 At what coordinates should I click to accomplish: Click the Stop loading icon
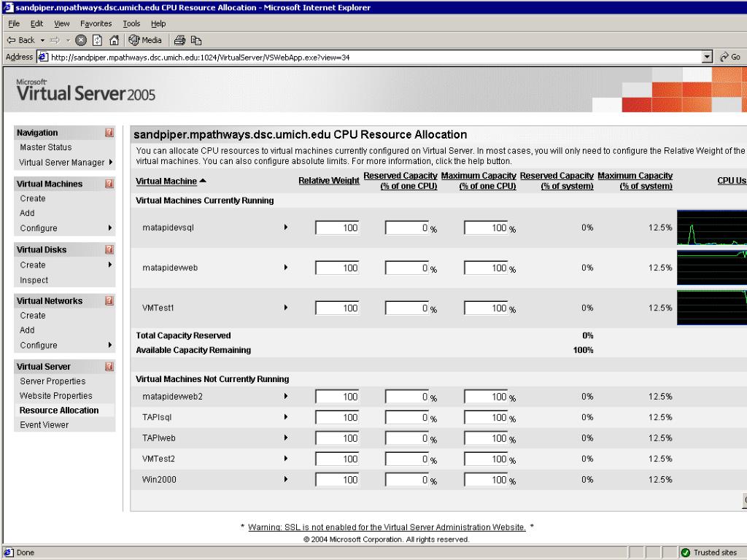(81, 41)
